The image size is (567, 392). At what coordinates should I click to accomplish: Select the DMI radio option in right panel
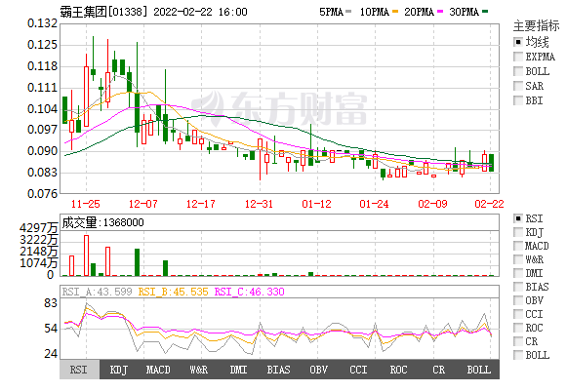pyautogui.click(x=518, y=273)
